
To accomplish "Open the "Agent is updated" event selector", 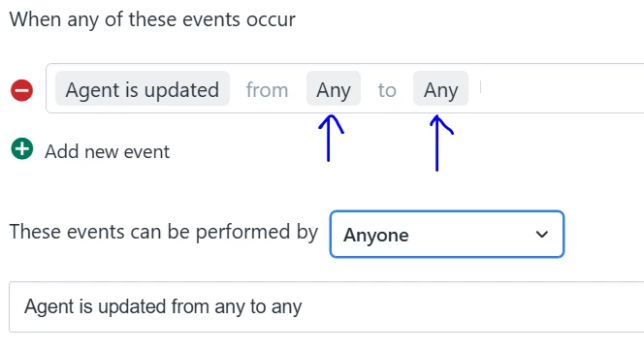I will click(143, 88).
